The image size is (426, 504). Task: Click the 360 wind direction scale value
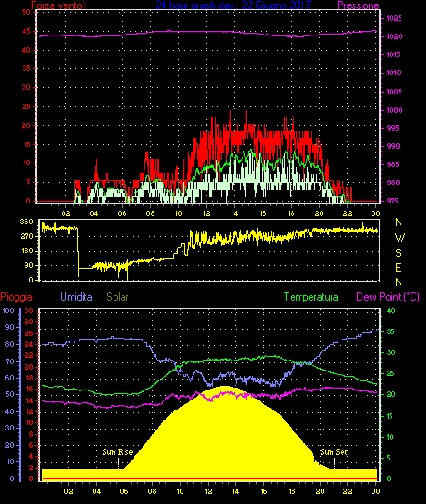pos(26,222)
